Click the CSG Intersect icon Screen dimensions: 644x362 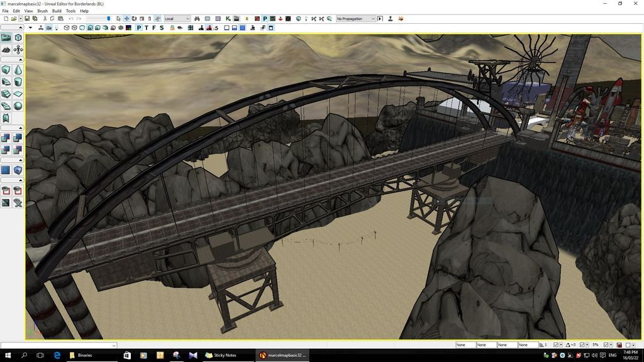click(6, 150)
